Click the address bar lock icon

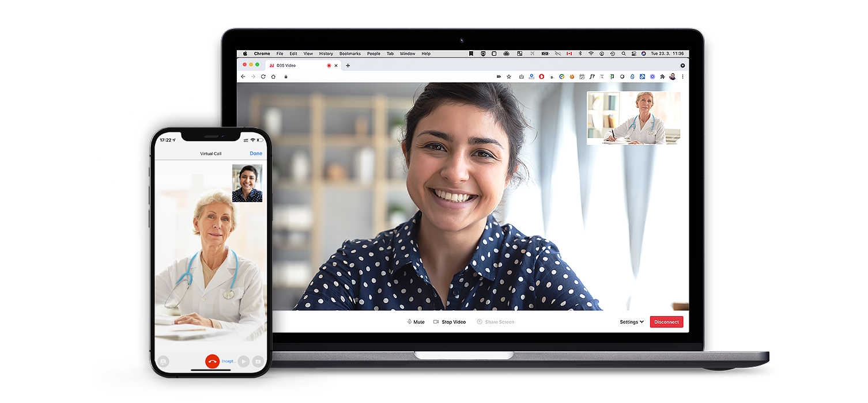tap(286, 77)
